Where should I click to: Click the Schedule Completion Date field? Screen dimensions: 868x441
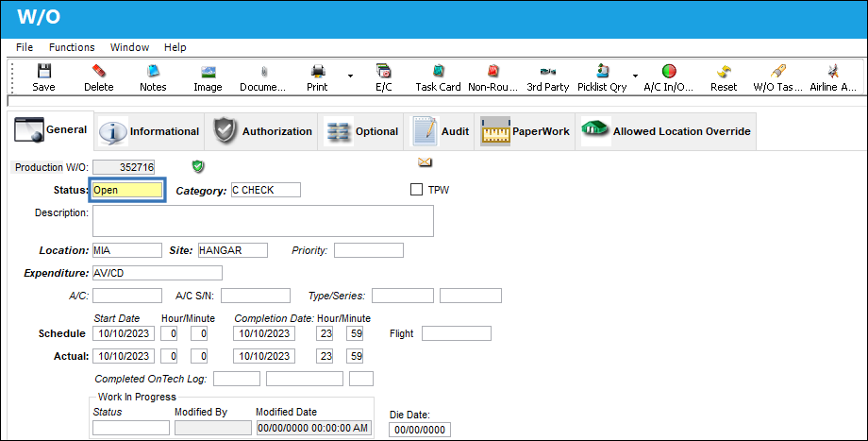tap(264, 333)
